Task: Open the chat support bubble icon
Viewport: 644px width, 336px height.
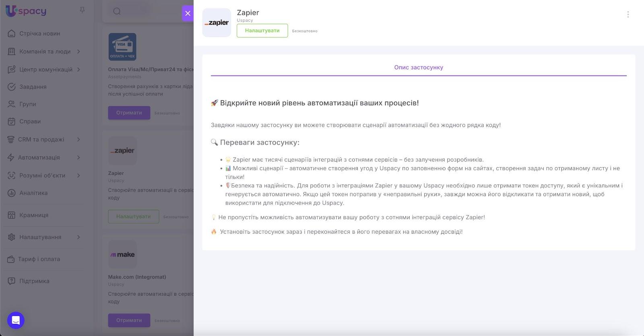Action: pyautogui.click(x=16, y=320)
